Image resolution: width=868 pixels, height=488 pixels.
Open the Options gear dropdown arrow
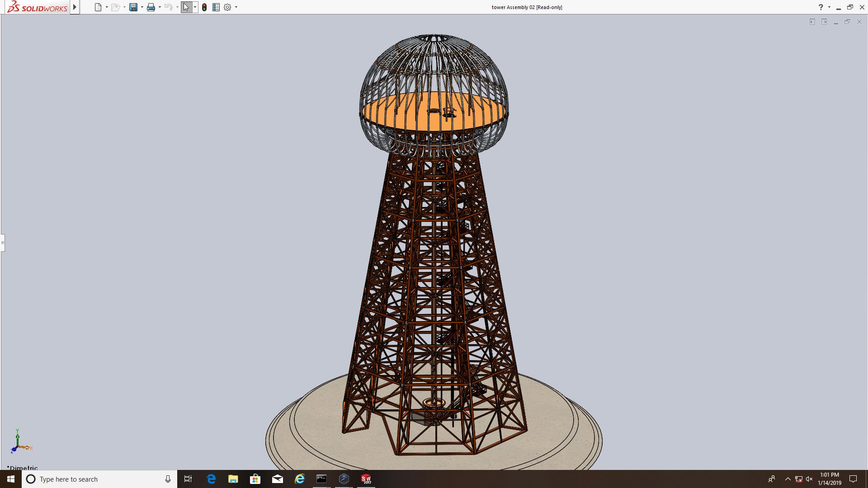pos(236,7)
